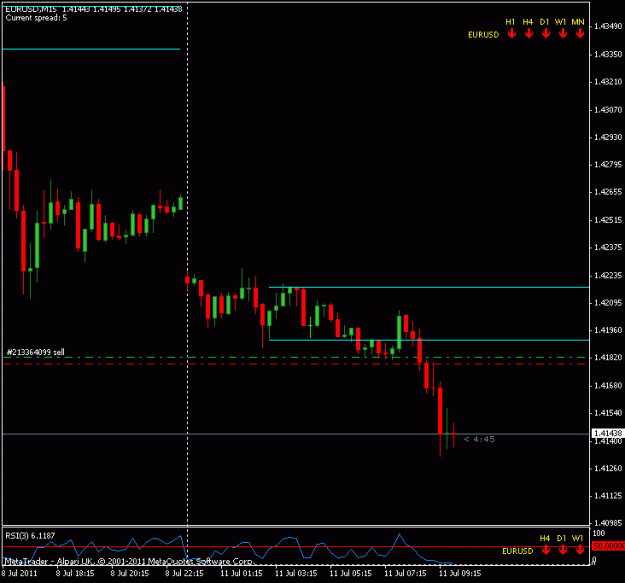This screenshot has height=583, width=625.
Task: Click the 1.43490 price axis label
Action: pos(608,26)
